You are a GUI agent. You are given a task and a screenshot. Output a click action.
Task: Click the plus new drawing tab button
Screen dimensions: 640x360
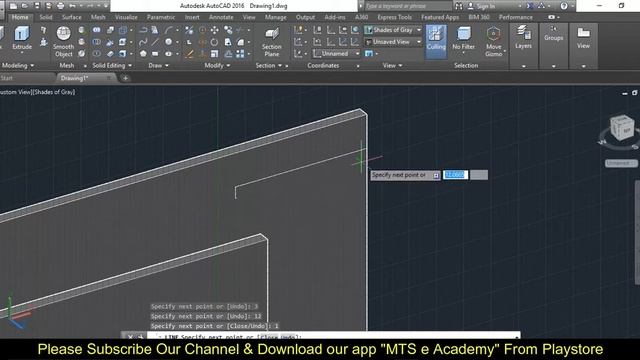tap(125, 78)
